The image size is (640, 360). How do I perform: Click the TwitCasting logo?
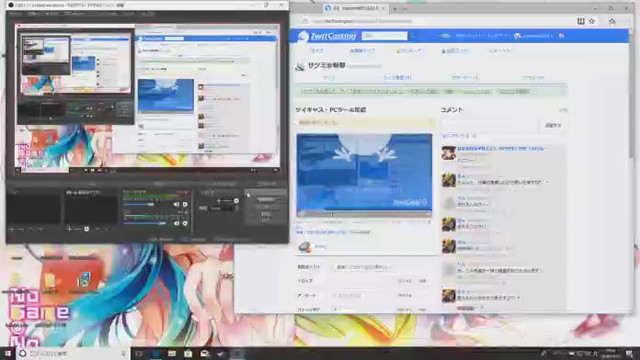coord(327,36)
